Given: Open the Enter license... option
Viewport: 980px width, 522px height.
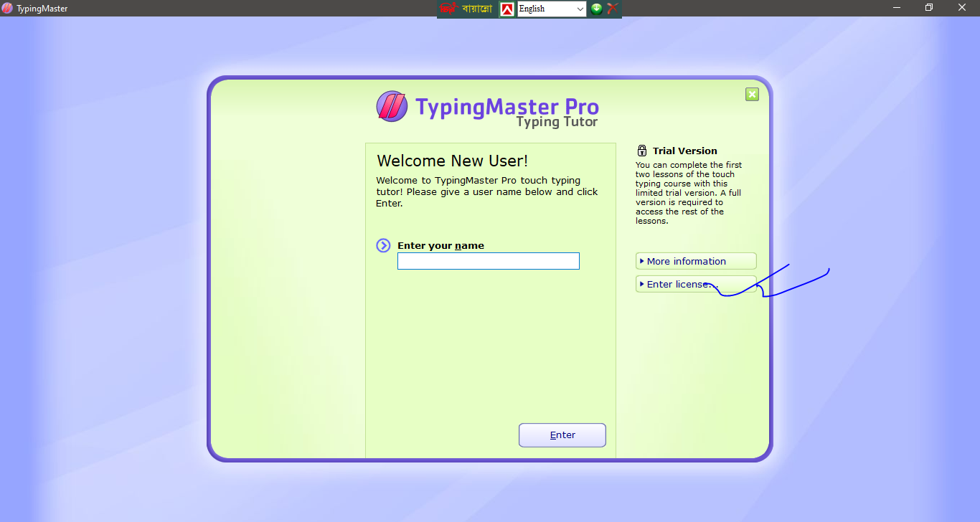Looking at the screenshot, I should (696, 284).
